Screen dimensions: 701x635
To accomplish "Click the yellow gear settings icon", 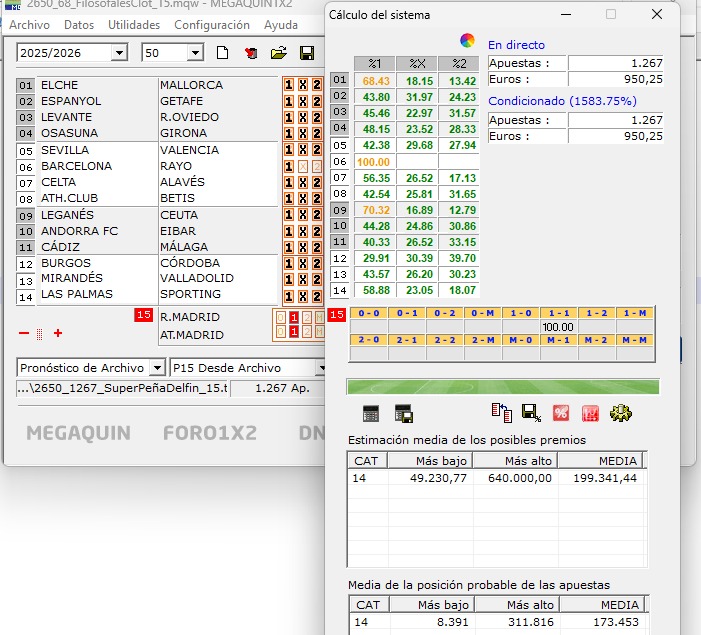I will click(x=619, y=412).
